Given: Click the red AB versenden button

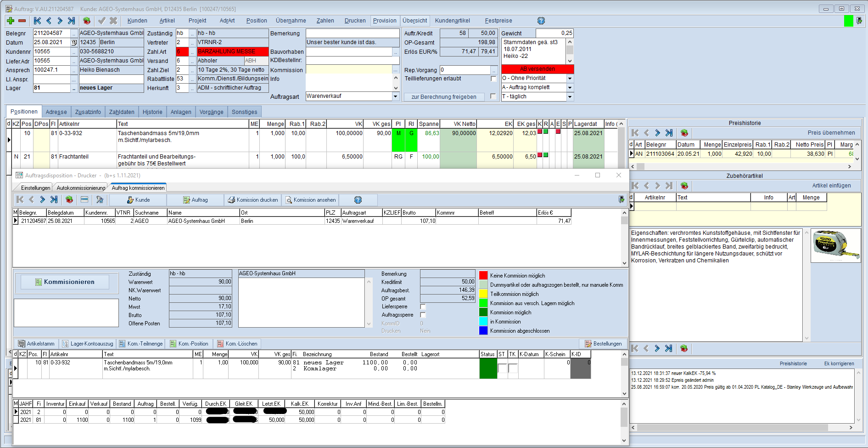Looking at the screenshot, I should (x=538, y=69).
